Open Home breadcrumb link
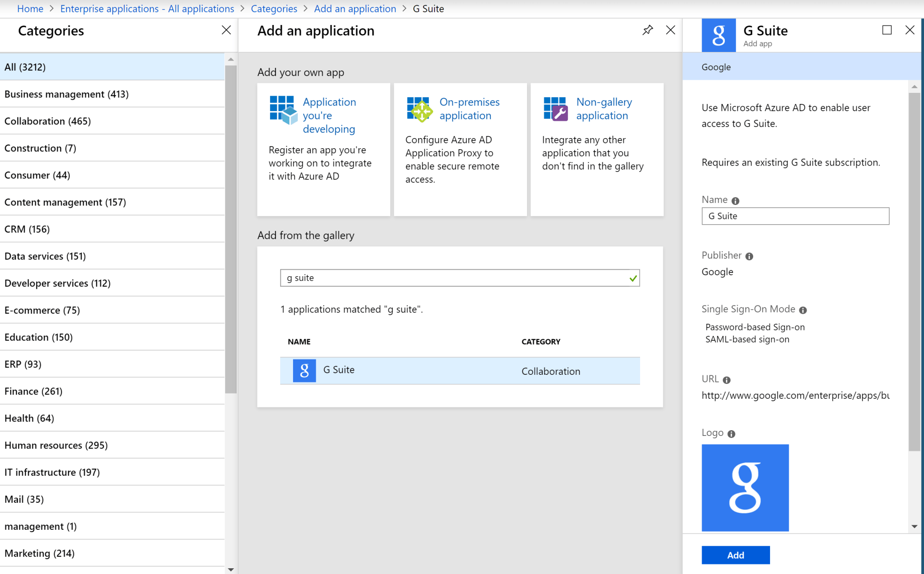This screenshot has width=924, height=574. pyautogui.click(x=30, y=9)
